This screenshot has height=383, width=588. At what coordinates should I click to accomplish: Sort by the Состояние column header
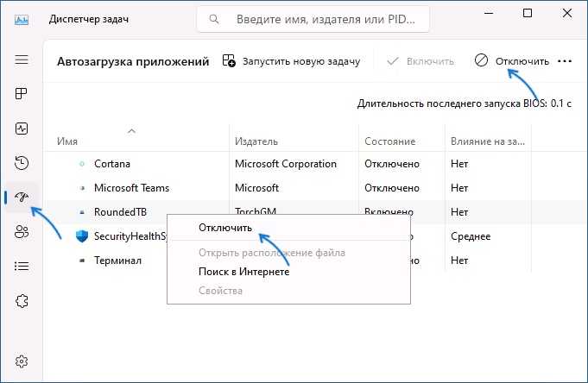tap(389, 141)
